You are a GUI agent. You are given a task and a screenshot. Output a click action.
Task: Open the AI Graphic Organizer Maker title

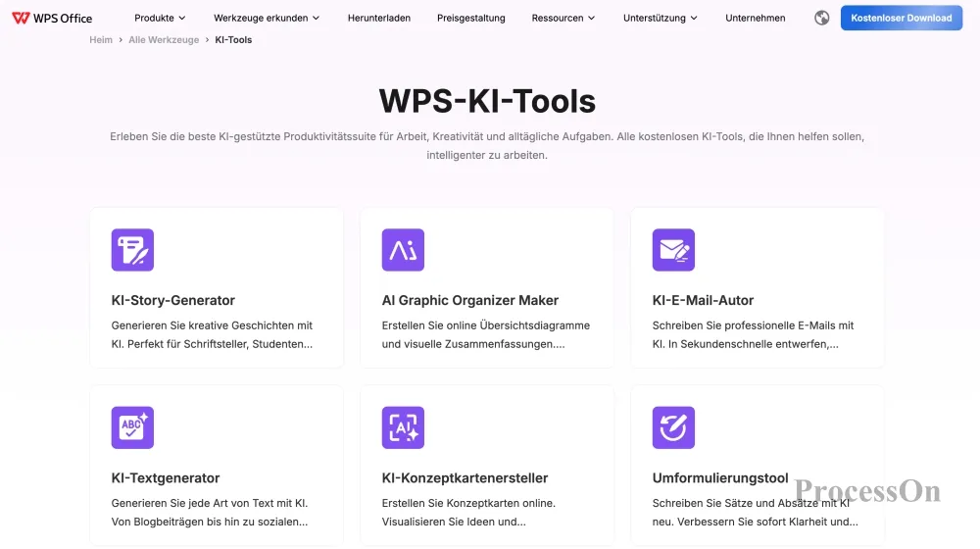click(x=470, y=301)
